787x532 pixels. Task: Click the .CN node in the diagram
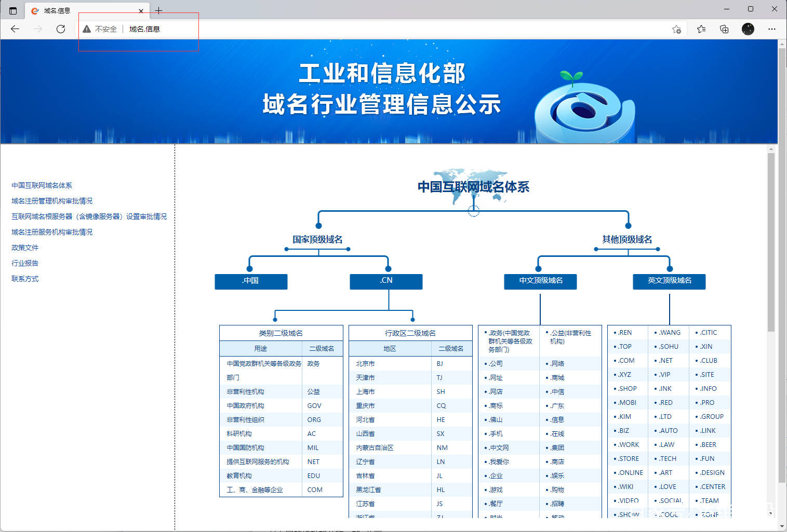click(x=386, y=281)
